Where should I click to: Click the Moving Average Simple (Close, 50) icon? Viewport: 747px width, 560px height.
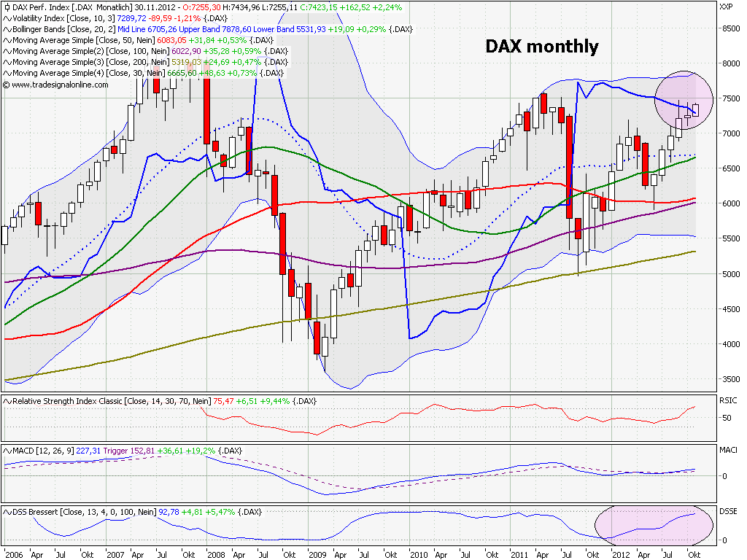6,41
